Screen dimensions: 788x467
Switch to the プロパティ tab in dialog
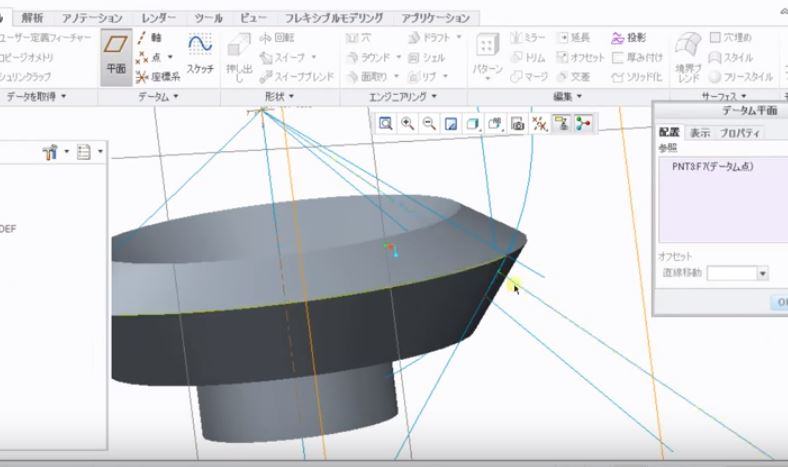(x=740, y=132)
